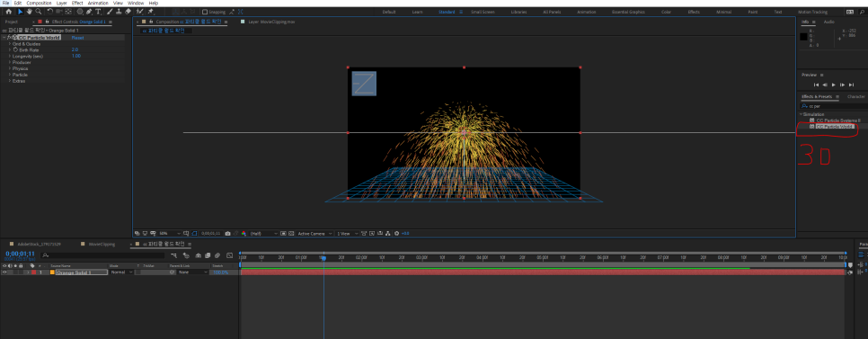Click the snapshot camera icon in viewer
868x339 pixels.
click(227, 234)
